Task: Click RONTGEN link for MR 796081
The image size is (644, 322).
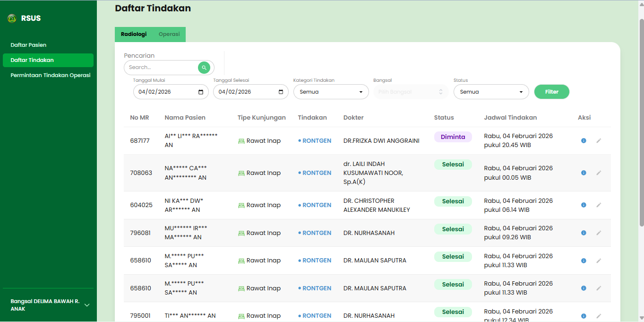Action: pos(317,233)
